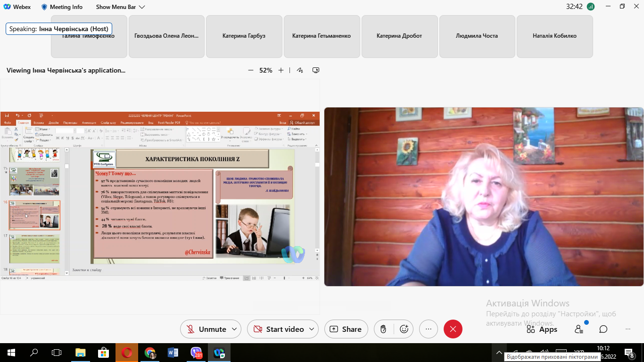644x362 pixels.
Task: Unmute the microphone
Action: 206,329
